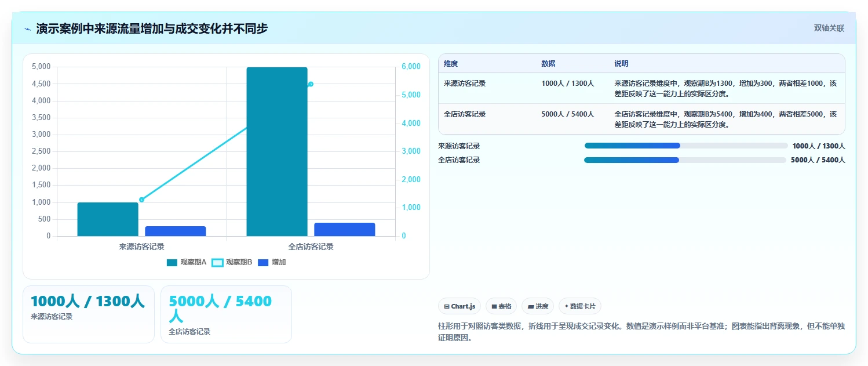Click the 全店访客记录 progress row label
Screen dimensions: 868x366
[x=459, y=160]
